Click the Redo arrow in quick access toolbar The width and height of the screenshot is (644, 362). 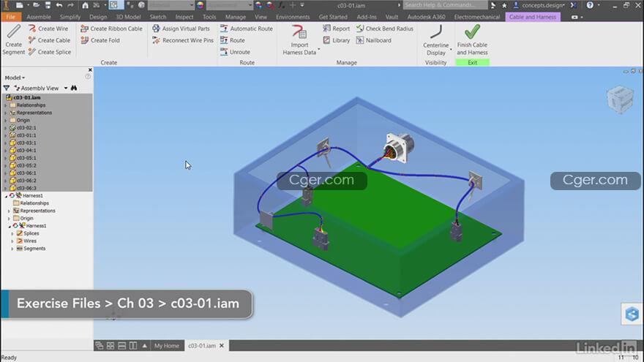click(71, 5)
